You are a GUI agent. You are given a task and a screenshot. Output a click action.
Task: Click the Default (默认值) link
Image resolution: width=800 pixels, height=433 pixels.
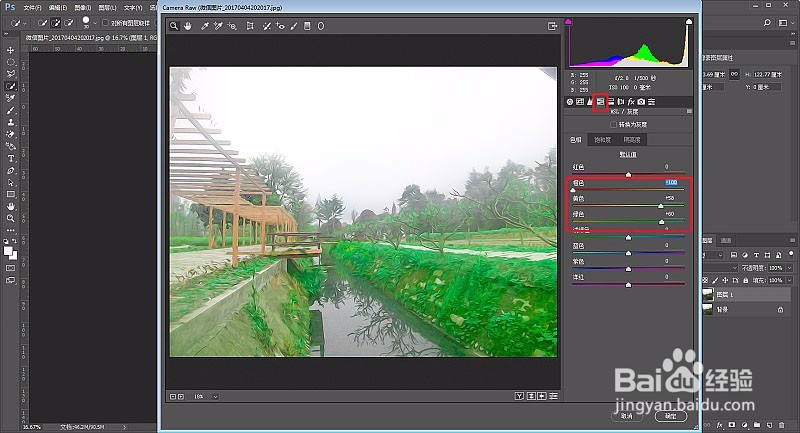[628, 155]
